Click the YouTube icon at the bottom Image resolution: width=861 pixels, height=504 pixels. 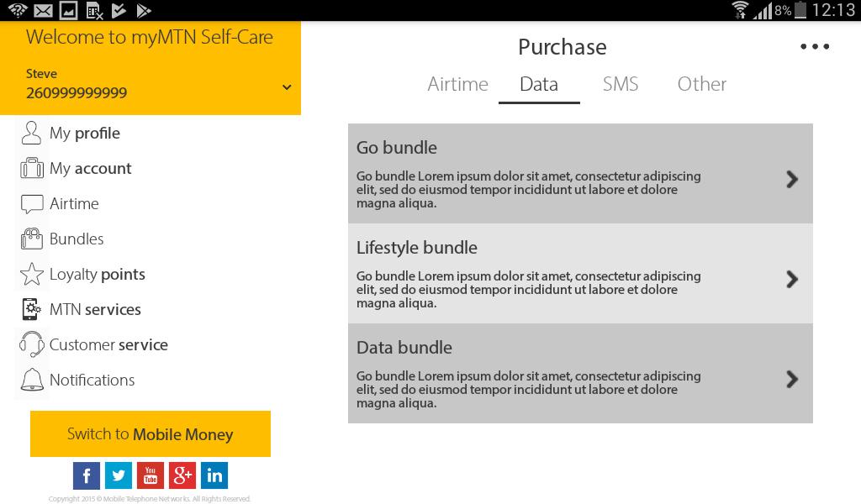click(x=151, y=475)
